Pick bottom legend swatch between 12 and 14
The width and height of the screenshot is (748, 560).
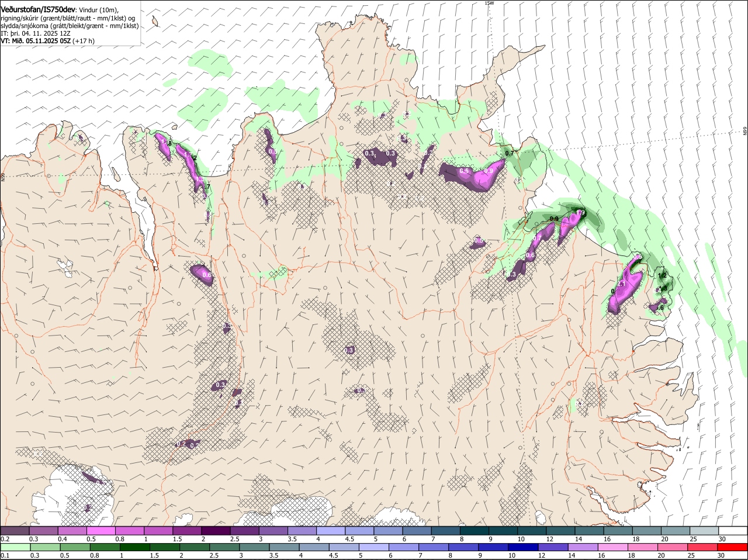click(x=553, y=547)
